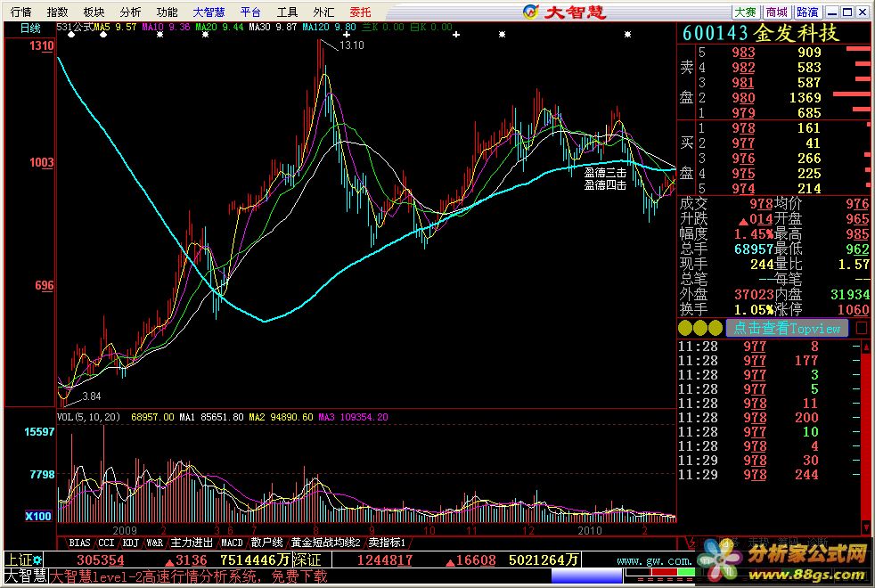Switch to the CCI indicator tab

[106, 543]
